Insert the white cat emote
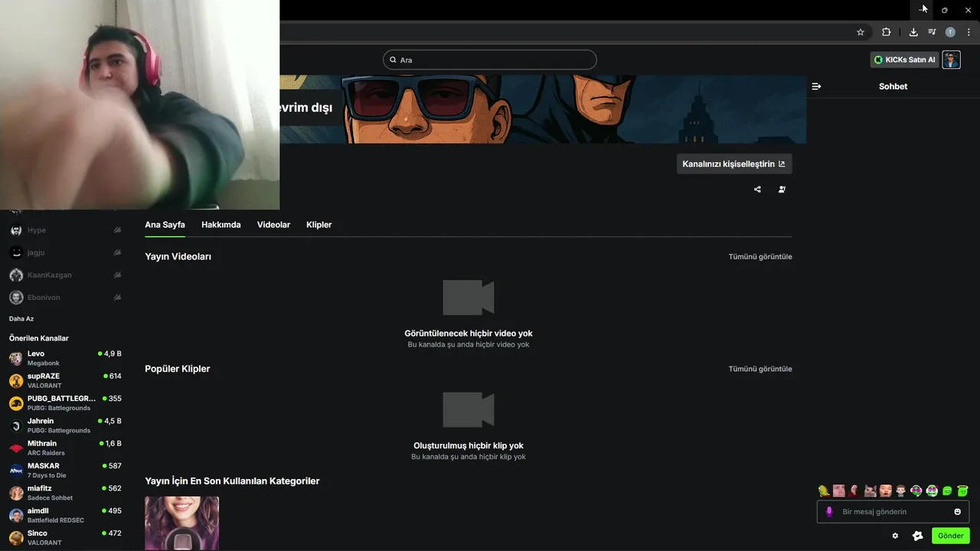This screenshot has width=980, height=551. [x=871, y=491]
